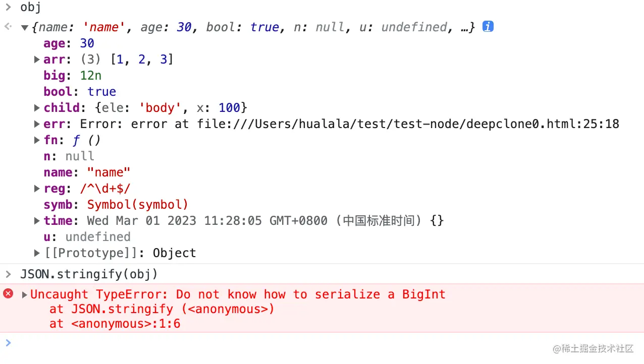Select the age: 30 property row
The height and width of the screenshot is (364, 644).
[x=69, y=43]
